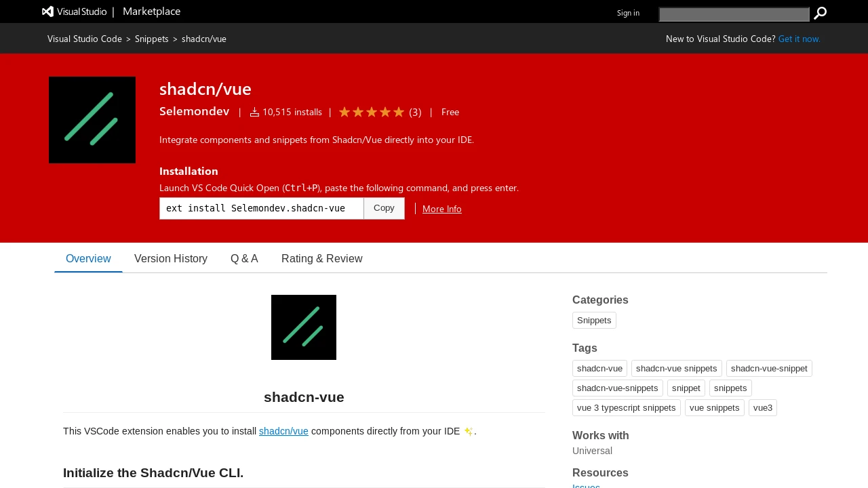
Task: Select the vue 3 typescript snippets tag
Action: [627, 407]
